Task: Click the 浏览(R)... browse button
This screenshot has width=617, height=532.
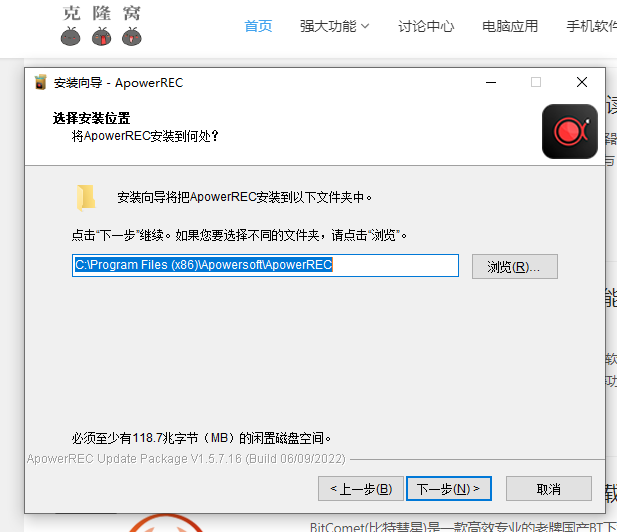Action: [x=515, y=266]
